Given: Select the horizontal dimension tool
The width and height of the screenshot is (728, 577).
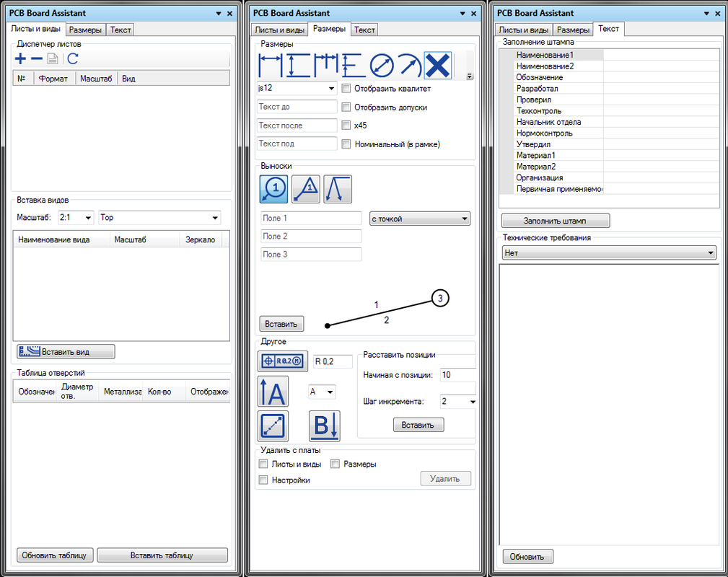Looking at the screenshot, I should click(x=271, y=66).
